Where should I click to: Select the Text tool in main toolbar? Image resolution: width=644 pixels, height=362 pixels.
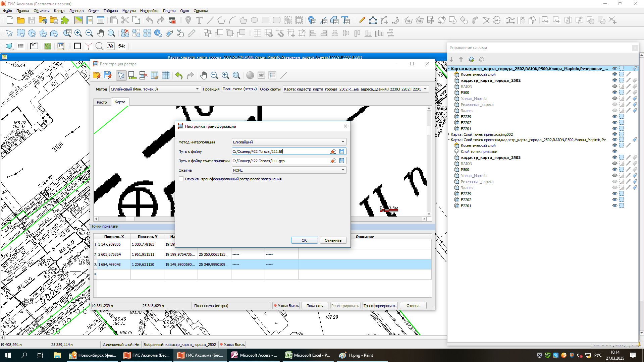[199, 20]
